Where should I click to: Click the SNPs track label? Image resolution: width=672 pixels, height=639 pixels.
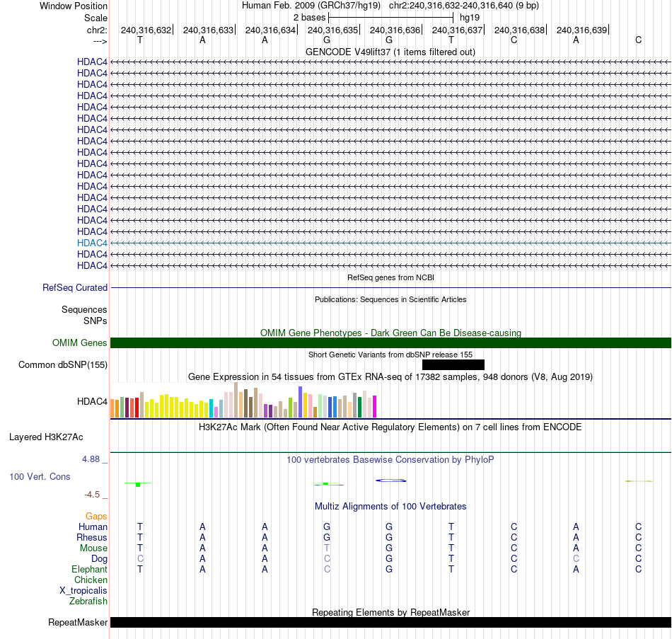tap(95, 321)
